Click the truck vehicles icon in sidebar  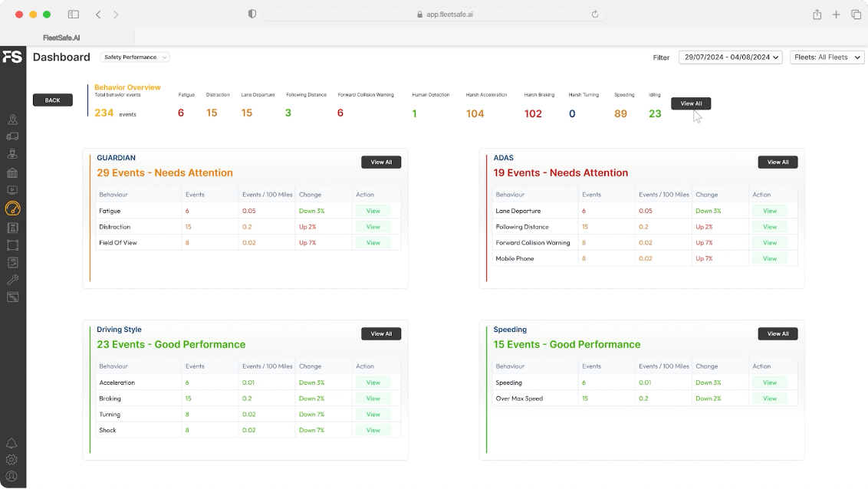tap(12, 136)
